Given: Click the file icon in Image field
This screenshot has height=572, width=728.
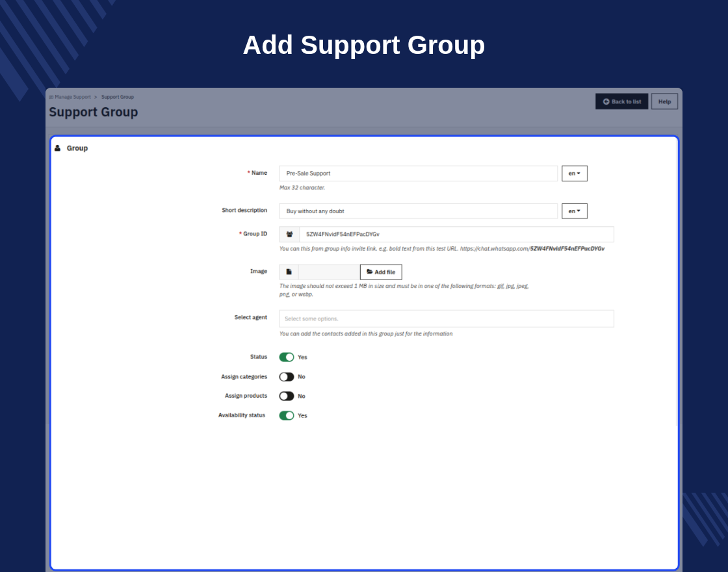Looking at the screenshot, I should pos(289,272).
